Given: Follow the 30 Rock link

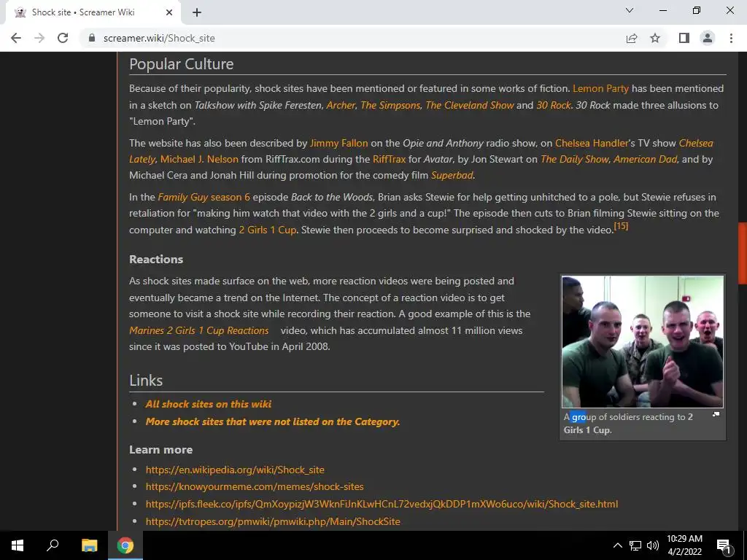Looking at the screenshot, I should [x=554, y=105].
